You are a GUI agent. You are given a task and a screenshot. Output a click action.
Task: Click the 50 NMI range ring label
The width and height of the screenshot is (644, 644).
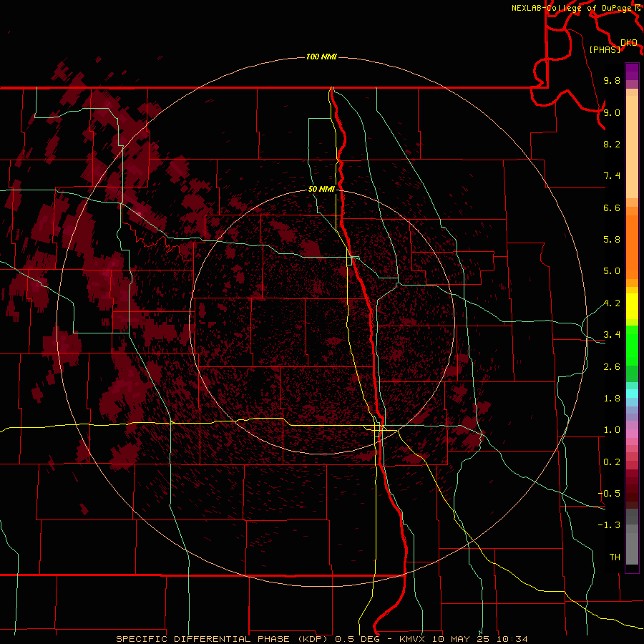click(321, 189)
